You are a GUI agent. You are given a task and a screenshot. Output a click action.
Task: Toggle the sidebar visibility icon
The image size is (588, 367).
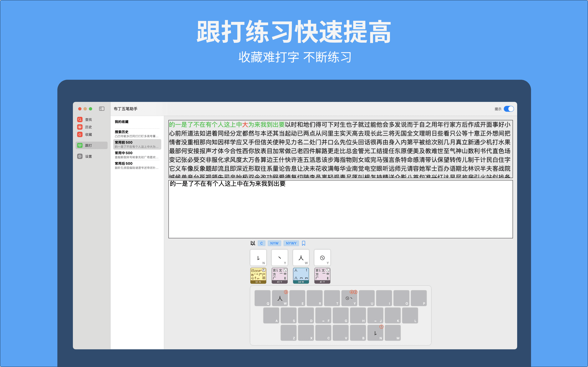pyautogui.click(x=101, y=109)
